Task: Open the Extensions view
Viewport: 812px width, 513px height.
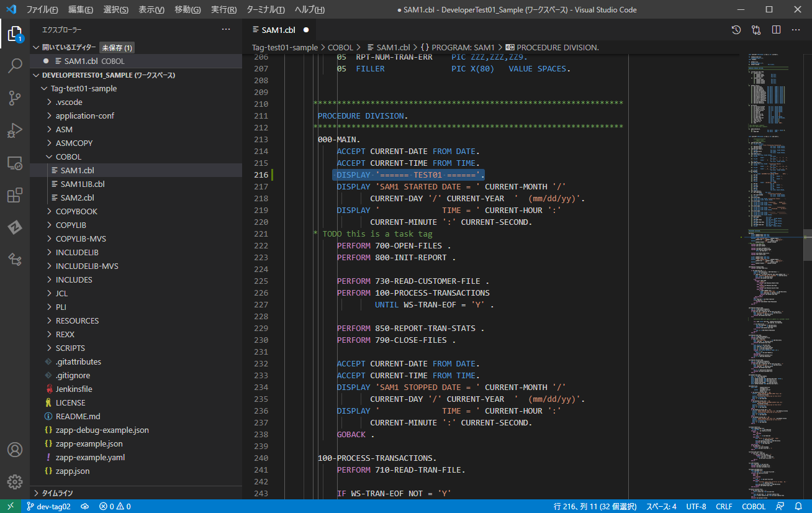Action: [15, 196]
